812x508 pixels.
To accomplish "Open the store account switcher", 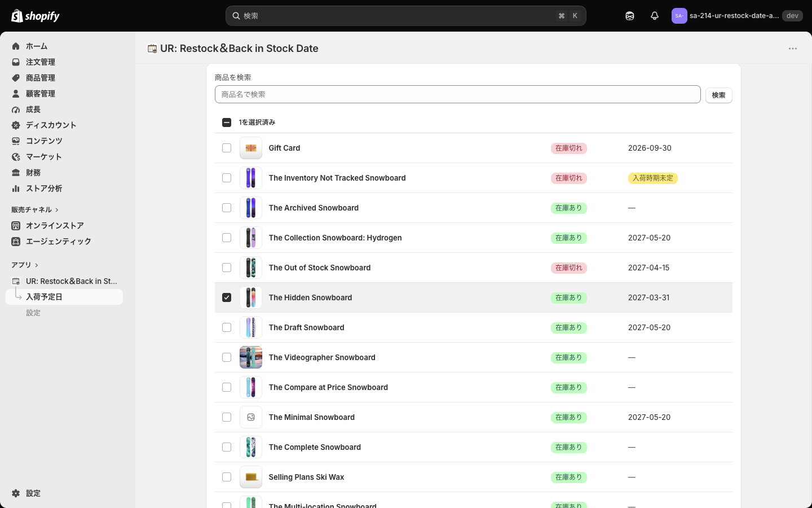I will point(736,16).
